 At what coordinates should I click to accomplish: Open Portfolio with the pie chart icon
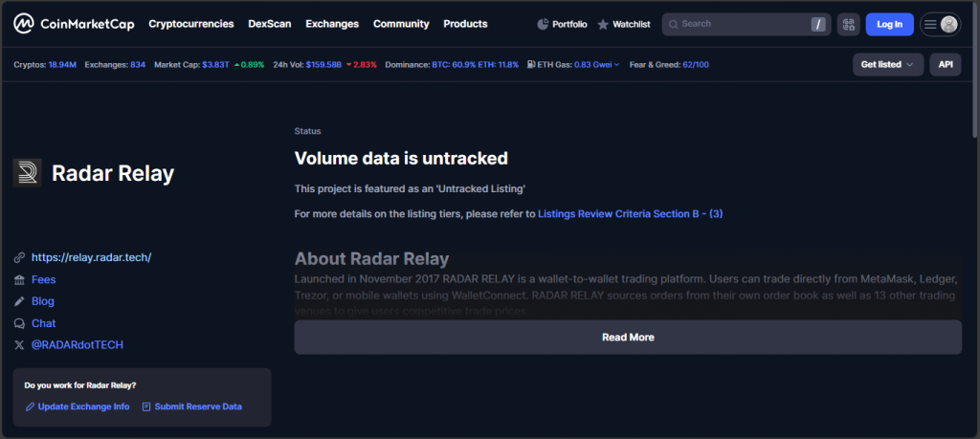(562, 24)
